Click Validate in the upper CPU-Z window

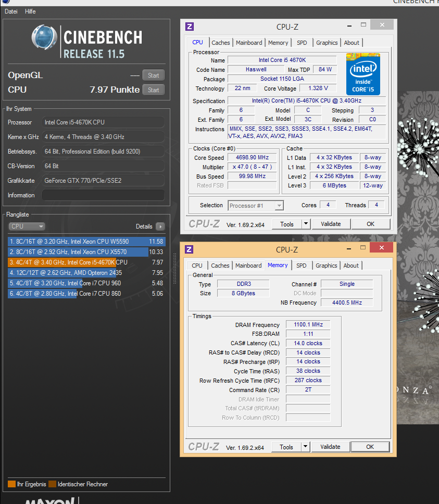pyautogui.click(x=331, y=224)
